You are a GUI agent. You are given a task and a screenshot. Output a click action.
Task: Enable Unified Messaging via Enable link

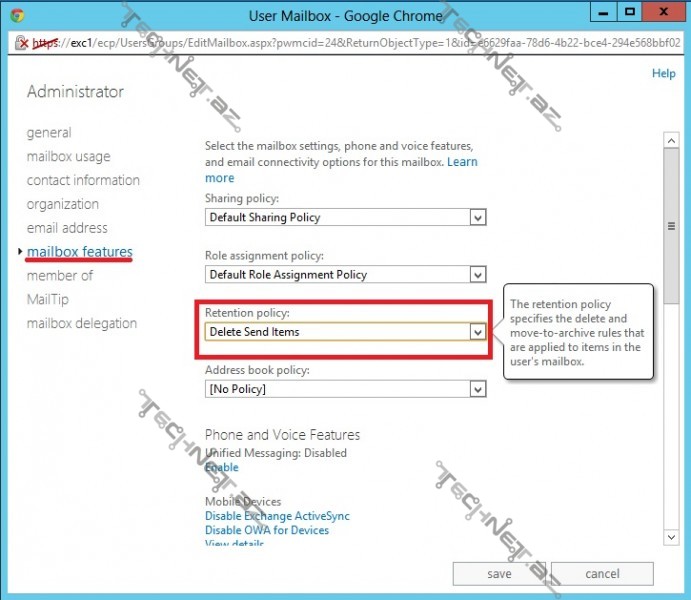222,467
